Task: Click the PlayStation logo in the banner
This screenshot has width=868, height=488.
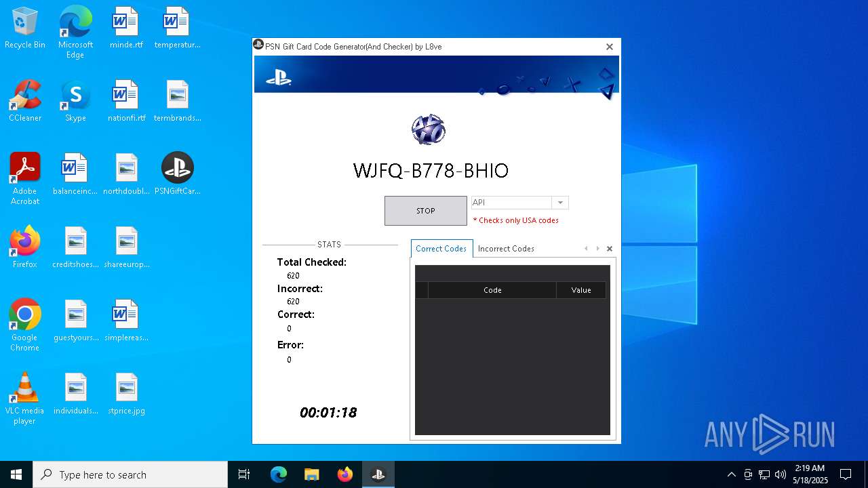Action: click(x=278, y=77)
